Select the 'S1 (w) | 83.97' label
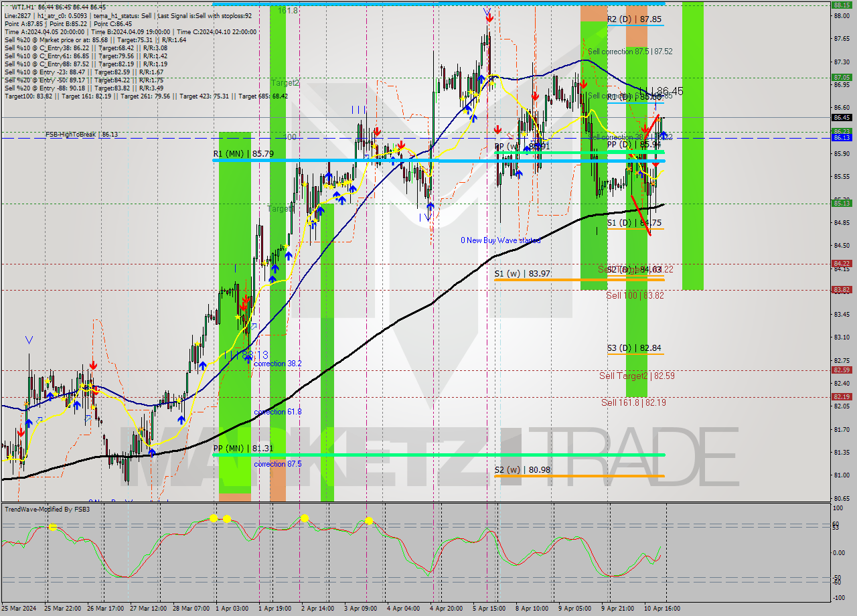 [522, 273]
